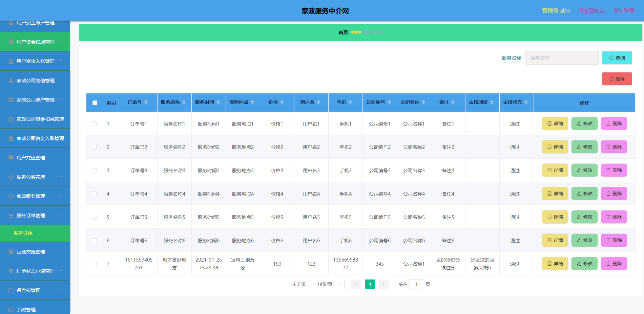The image size is (644, 314).
Task: Click the chat icon next to 留言板管理
Action: tap(11, 291)
